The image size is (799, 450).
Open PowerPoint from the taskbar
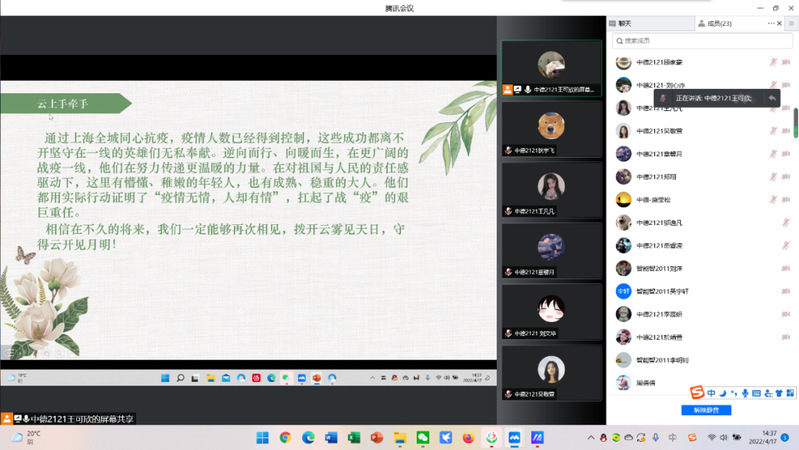click(377, 437)
